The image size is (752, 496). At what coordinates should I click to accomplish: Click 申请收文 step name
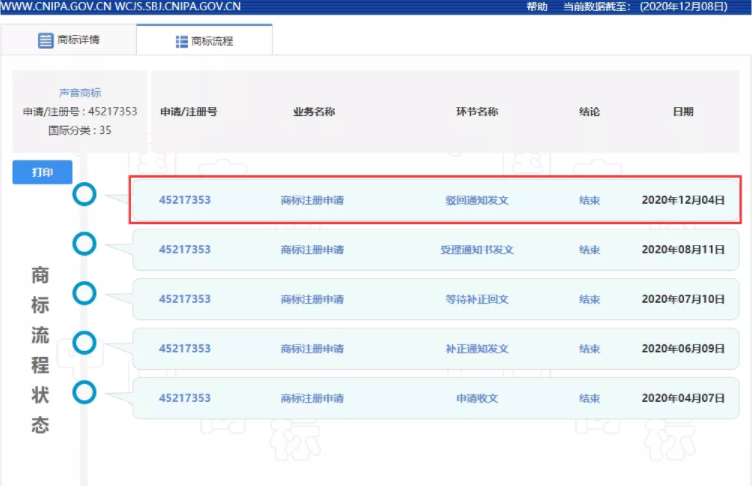pos(477,398)
